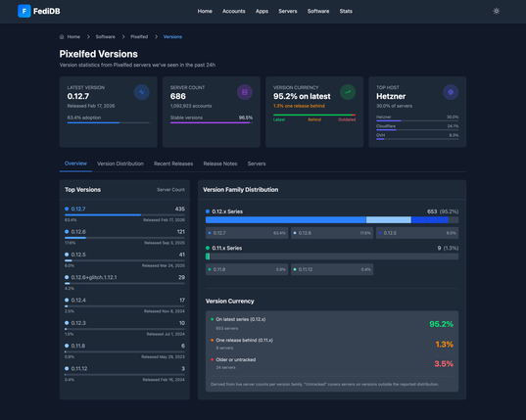The image size is (526, 420).
Task: Click the Latest Version card pulse icon
Action: pos(142,92)
